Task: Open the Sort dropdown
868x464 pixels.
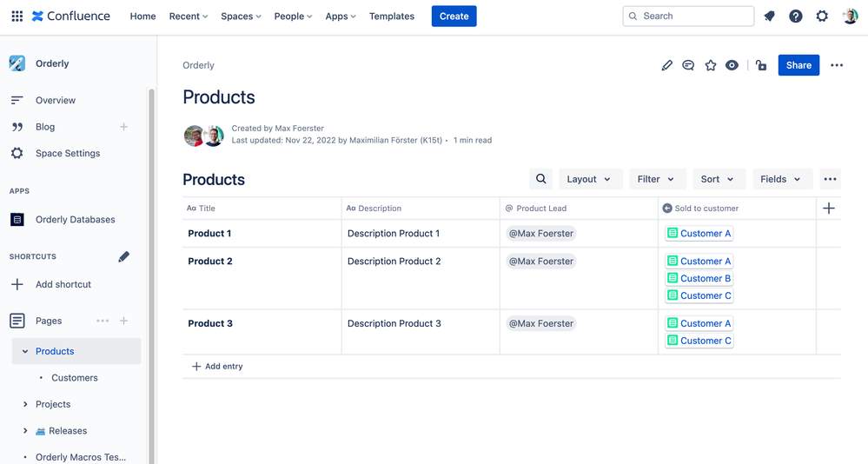Action: tap(719, 179)
